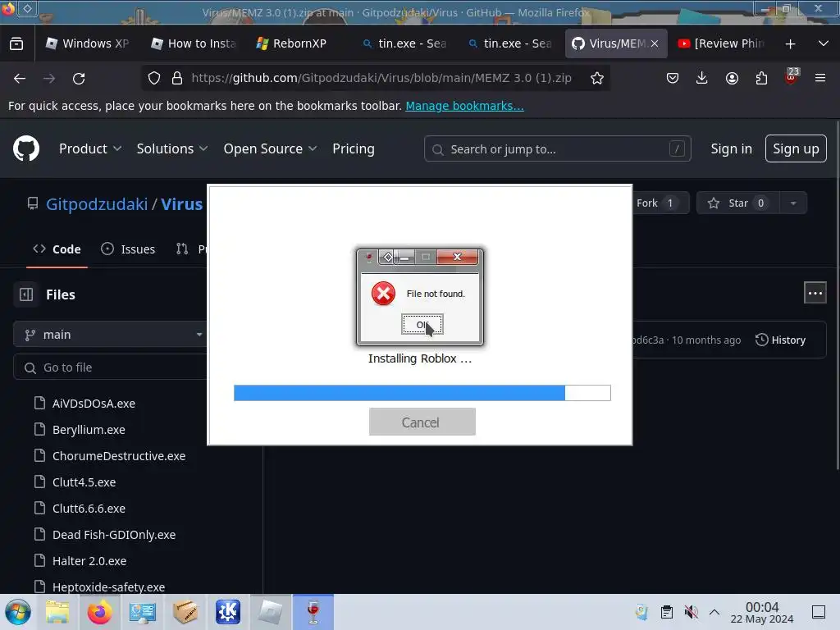Reload the page with the refresh icon

pyautogui.click(x=79, y=78)
